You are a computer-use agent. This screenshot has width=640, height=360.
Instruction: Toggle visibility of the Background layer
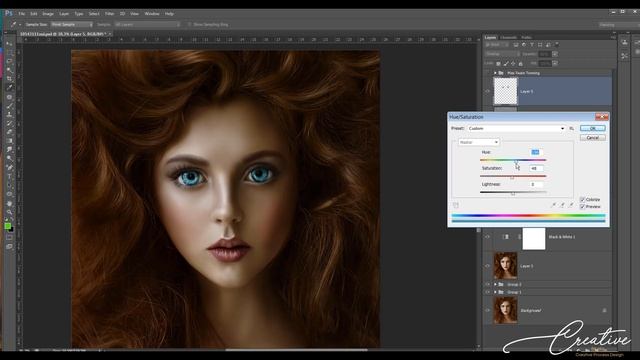(487, 310)
